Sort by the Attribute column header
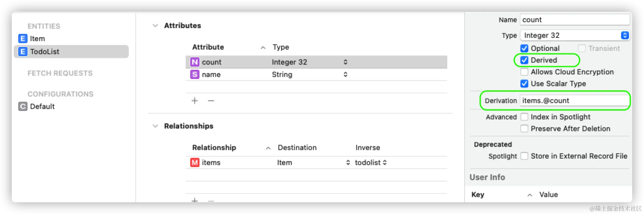The width and height of the screenshot is (644, 214). 208,47
